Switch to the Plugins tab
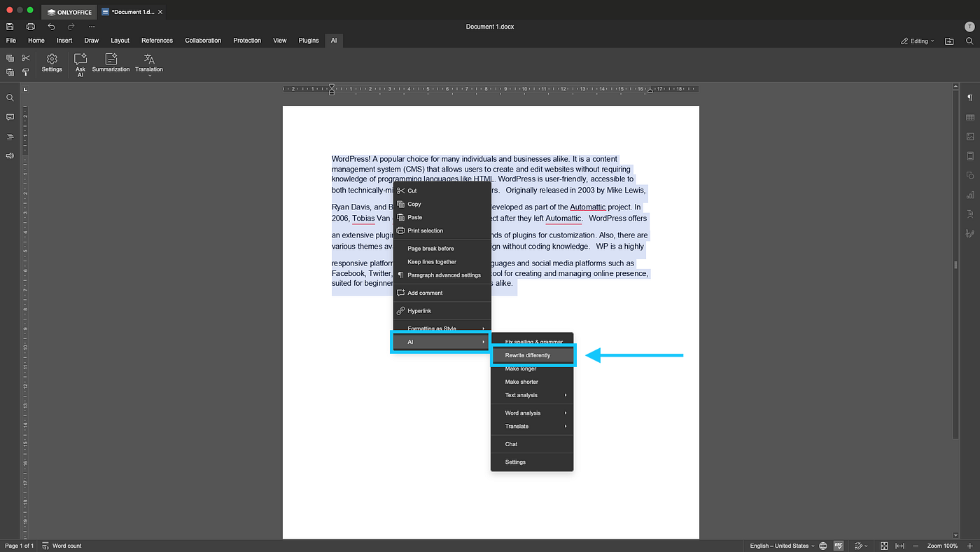Screen dimensions: 980x552 point(309,41)
